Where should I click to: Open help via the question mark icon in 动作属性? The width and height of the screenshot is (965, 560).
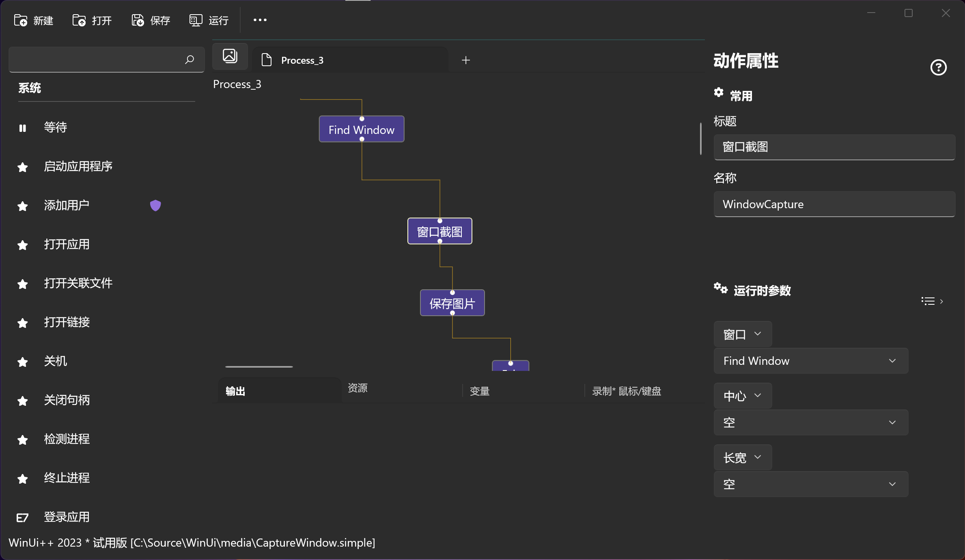[939, 67]
